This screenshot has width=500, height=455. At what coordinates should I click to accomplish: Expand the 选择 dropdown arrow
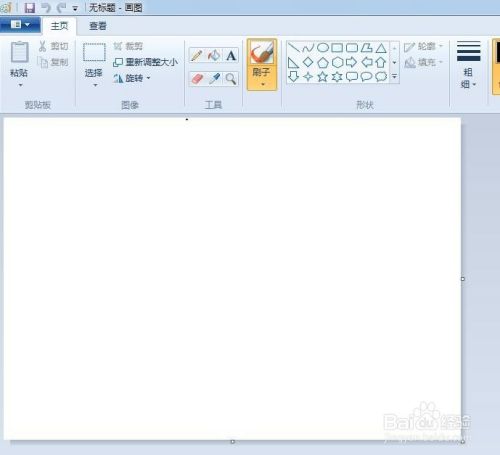click(x=95, y=85)
